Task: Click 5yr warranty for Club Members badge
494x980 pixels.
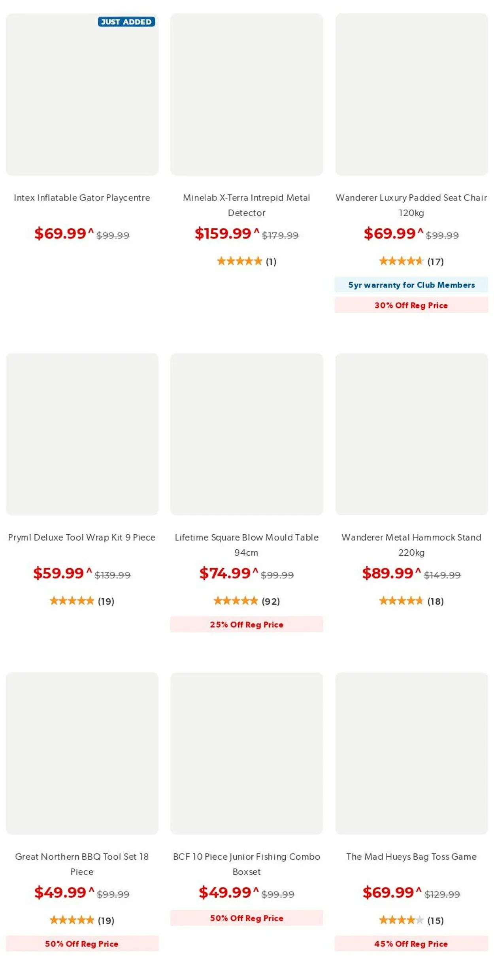Action: [x=411, y=285]
